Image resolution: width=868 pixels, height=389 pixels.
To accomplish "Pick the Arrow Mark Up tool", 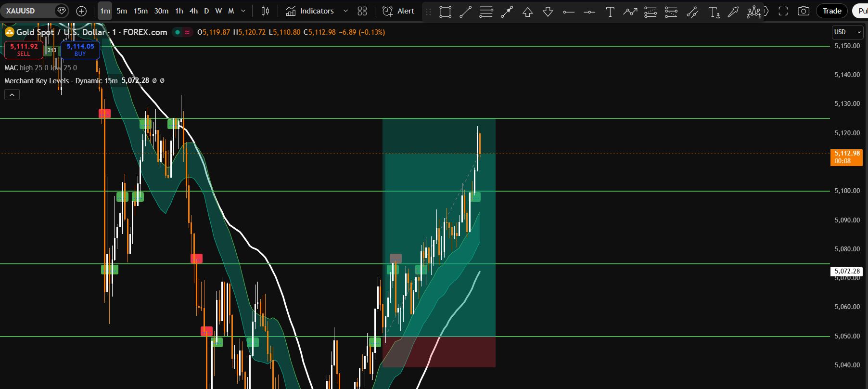I will pyautogui.click(x=528, y=12).
